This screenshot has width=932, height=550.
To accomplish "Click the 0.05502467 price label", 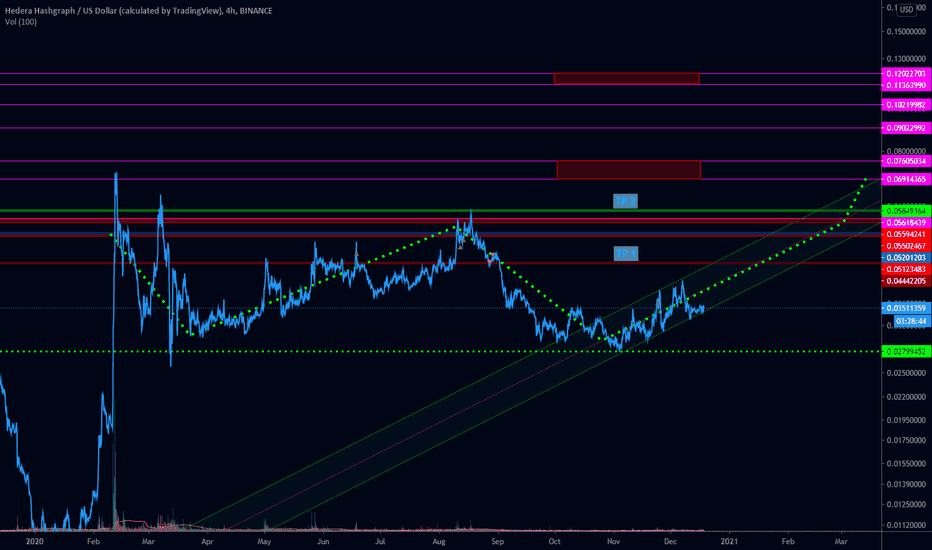I will pyautogui.click(x=906, y=246).
